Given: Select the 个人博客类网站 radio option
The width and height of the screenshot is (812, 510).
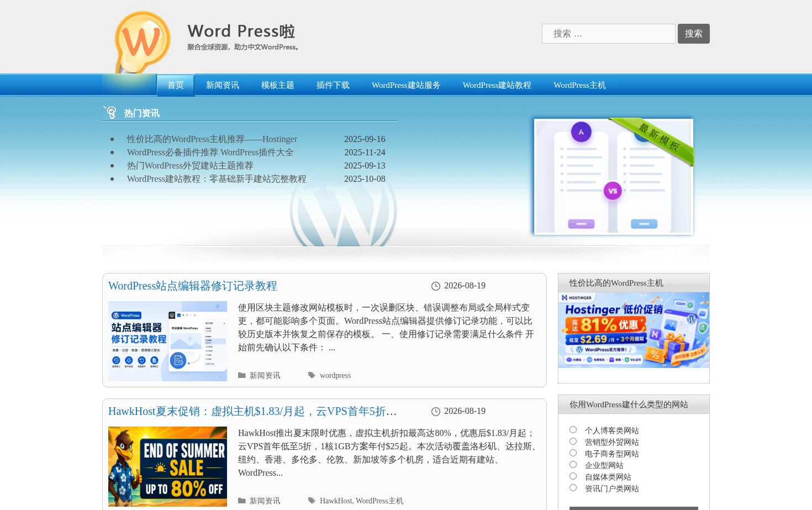Looking at the screenshot, I should point(573,430).
